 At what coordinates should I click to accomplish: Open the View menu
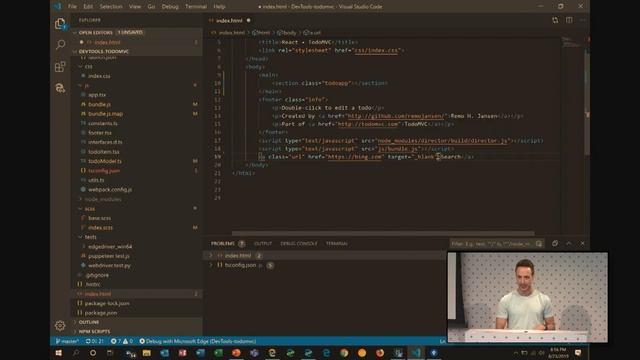pos(135,7)
